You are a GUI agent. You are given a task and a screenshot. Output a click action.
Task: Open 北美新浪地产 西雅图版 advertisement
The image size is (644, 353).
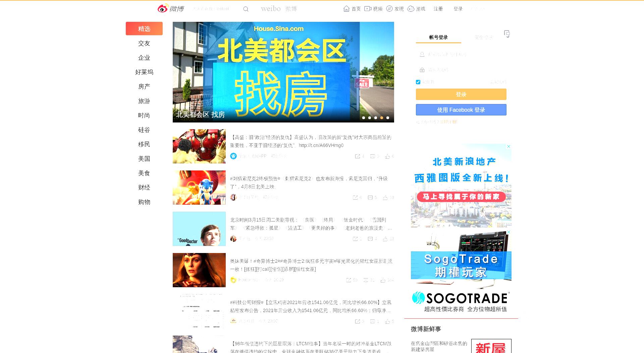461,186
